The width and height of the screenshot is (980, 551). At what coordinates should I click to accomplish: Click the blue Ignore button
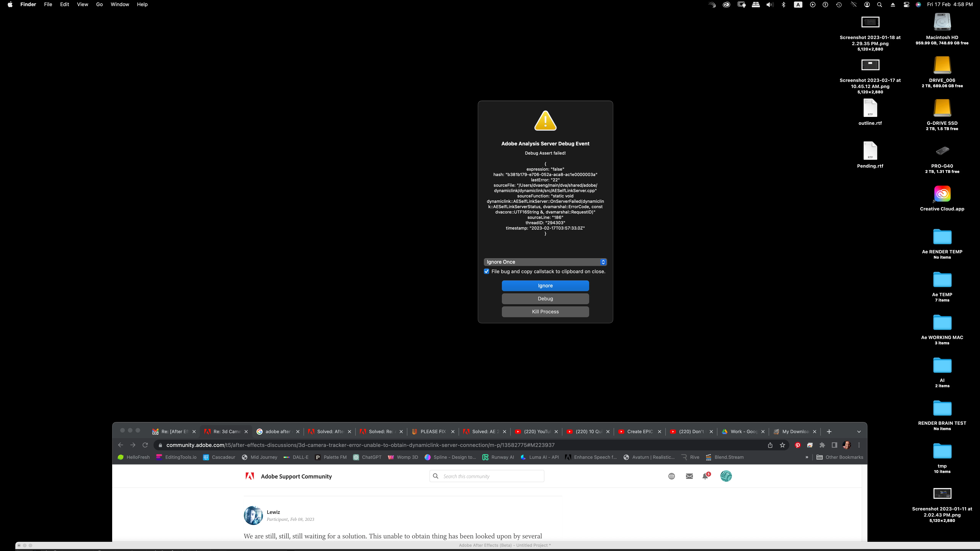[x=545, y=286]
